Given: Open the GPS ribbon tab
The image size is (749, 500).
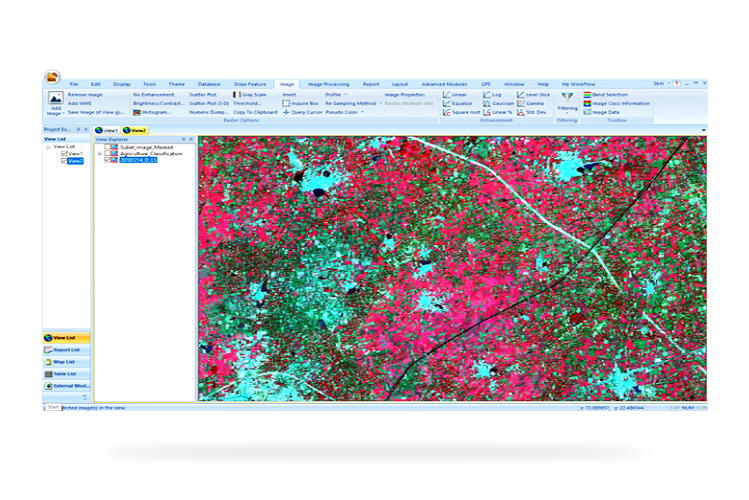Looking at the screenshot, I should (486, 84).
